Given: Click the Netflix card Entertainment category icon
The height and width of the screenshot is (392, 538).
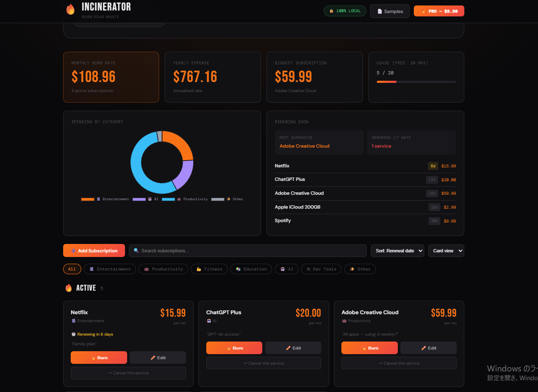Looking at the screenshot, I should coord(73,321).
